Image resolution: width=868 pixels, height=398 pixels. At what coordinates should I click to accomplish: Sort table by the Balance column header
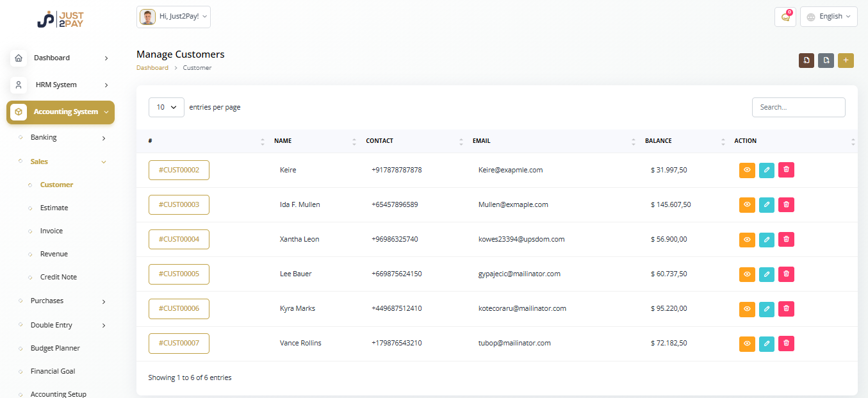pyautogui.click(x=659, y=141)
